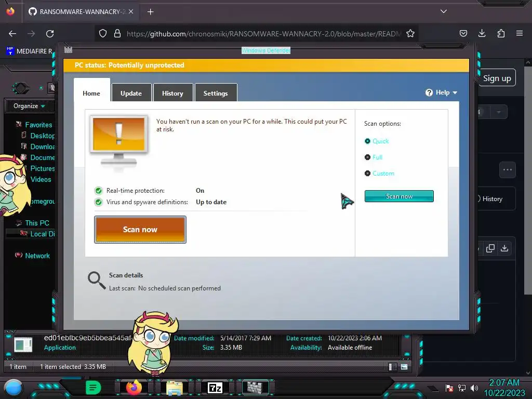This screenshot has height=399, width=532.
Task: Open 7-Zip from the taskbar
Action: [x=215, y=388]
